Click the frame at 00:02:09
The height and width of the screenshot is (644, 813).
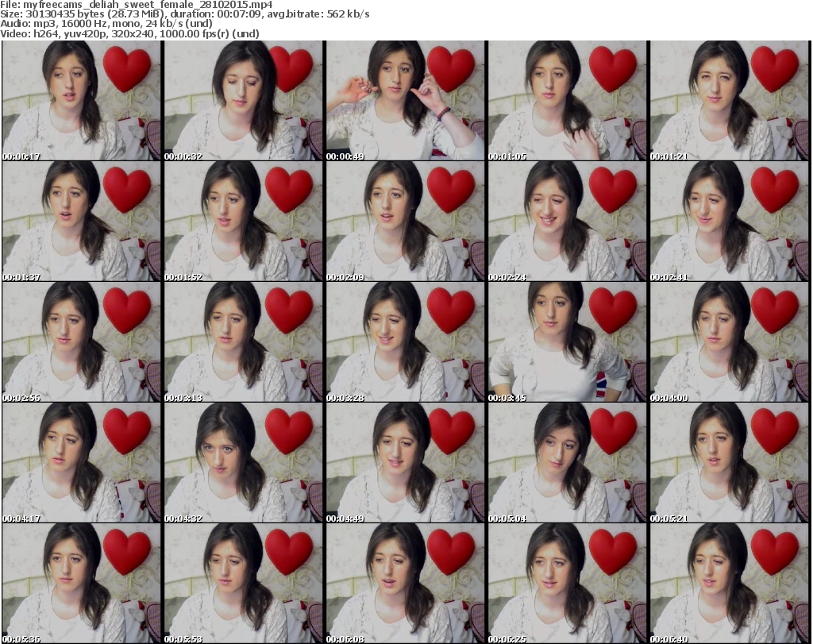pyautogui.click(x=406, y=222)
